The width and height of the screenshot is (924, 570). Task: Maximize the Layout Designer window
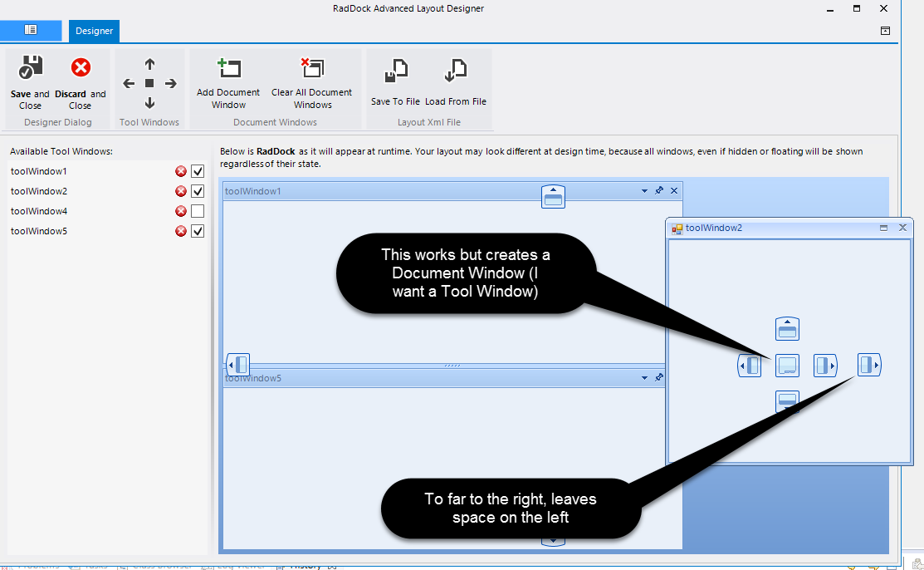857,8
